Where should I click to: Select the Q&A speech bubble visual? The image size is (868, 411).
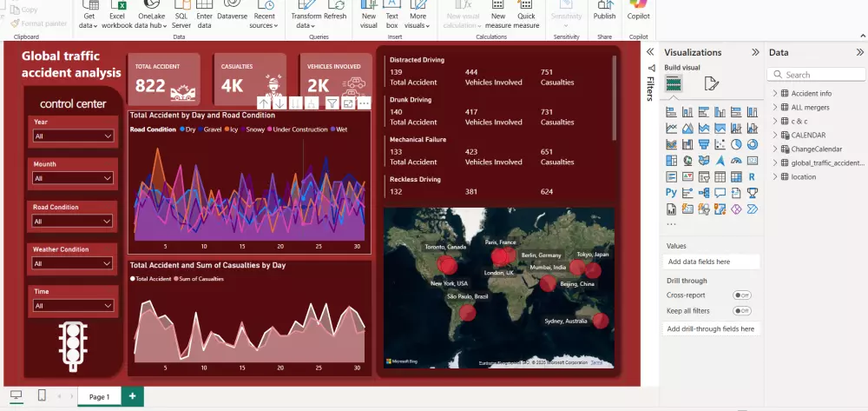[720, 193]
